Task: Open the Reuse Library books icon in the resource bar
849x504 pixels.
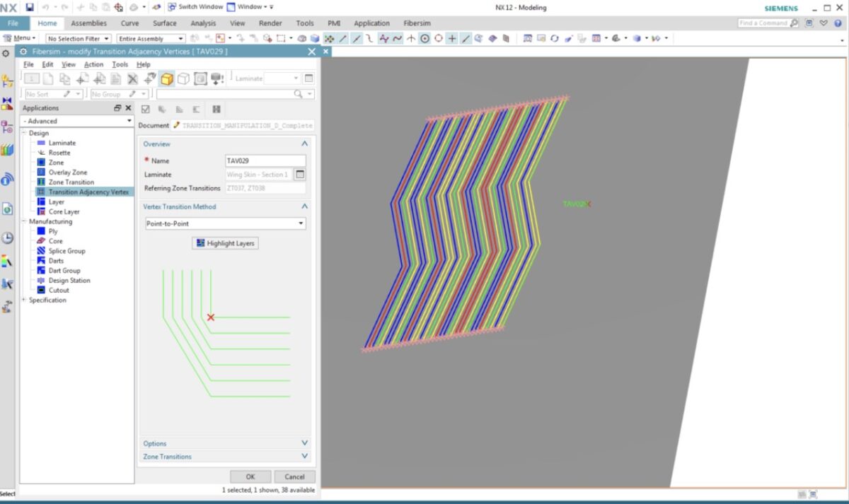Action: point(7,150)
